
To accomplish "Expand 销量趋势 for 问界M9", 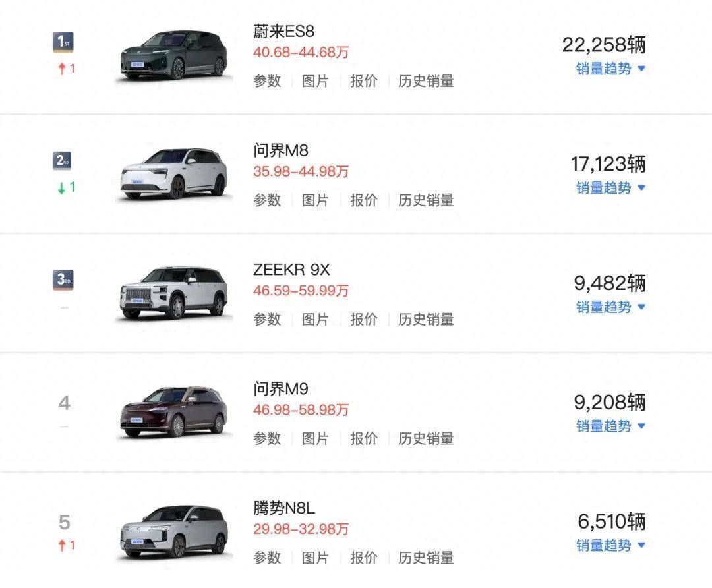I will click(610, 426).
